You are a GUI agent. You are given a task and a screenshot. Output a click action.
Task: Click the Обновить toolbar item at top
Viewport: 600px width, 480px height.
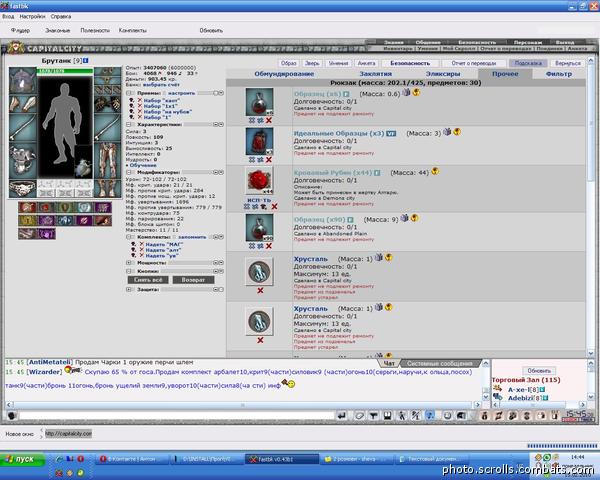pyautogui.click(x=211, y=30)
